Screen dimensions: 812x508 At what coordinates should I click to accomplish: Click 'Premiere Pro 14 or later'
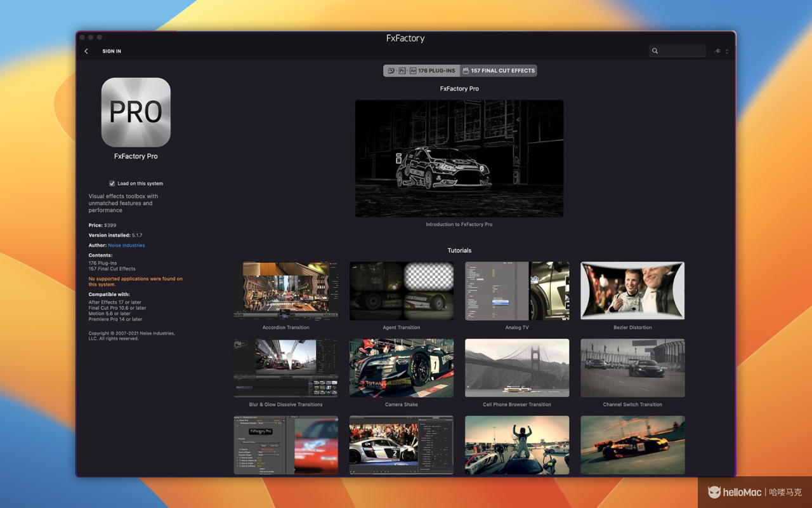click(x=115, y=319)
